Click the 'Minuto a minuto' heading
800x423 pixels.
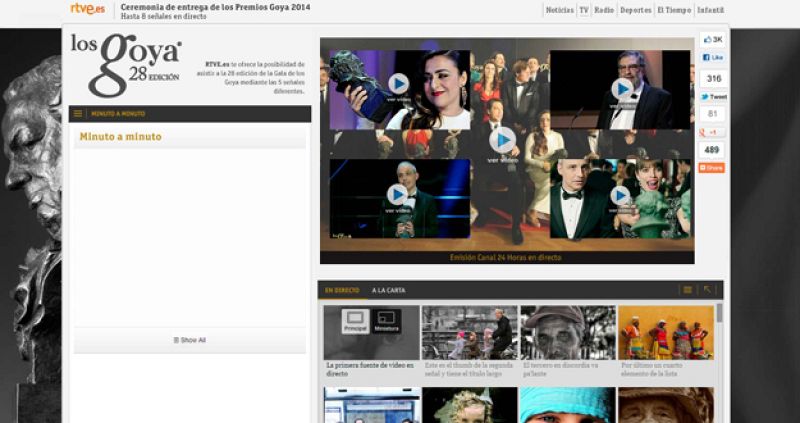(x=120, y=137)
